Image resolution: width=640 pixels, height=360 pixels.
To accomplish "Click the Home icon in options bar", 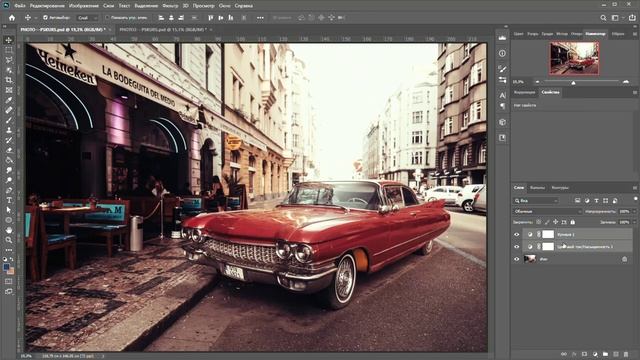I will click(12, 18).
